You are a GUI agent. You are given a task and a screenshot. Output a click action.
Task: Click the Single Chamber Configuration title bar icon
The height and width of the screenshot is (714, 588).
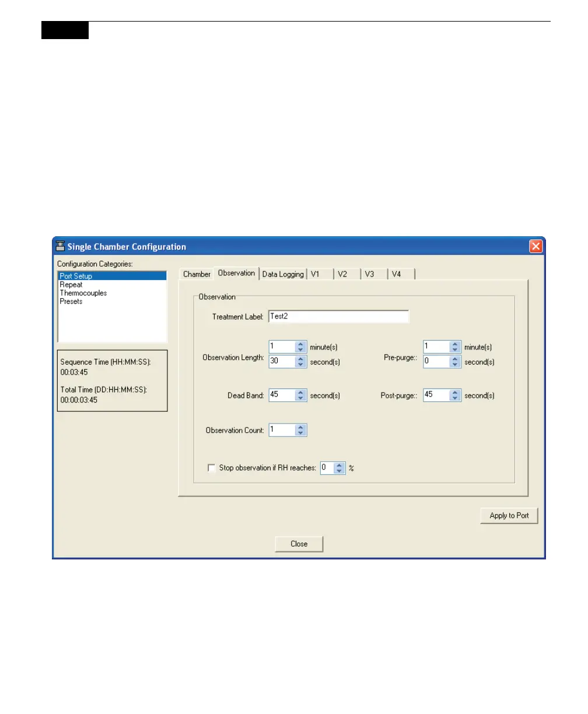pyautogui.click(x=60, y=246)
